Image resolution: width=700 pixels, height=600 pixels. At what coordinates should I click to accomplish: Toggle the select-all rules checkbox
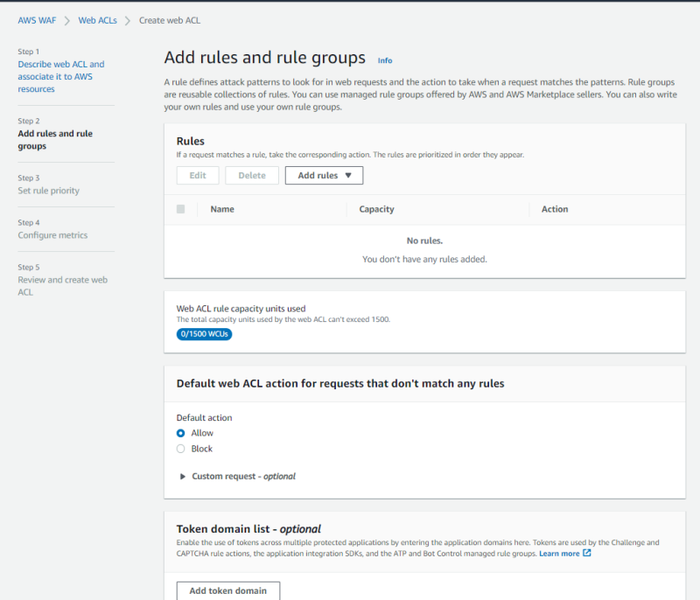coord(181,209)
